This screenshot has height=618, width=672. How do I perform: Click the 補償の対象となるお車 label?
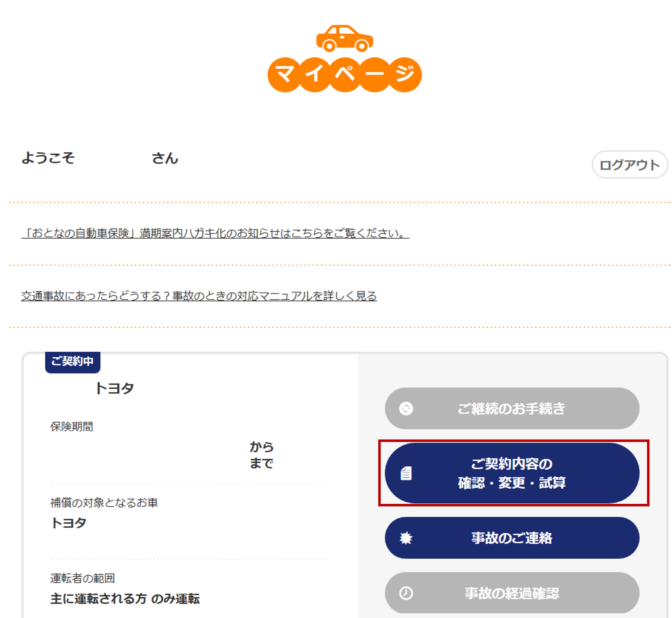coord(104,503)
